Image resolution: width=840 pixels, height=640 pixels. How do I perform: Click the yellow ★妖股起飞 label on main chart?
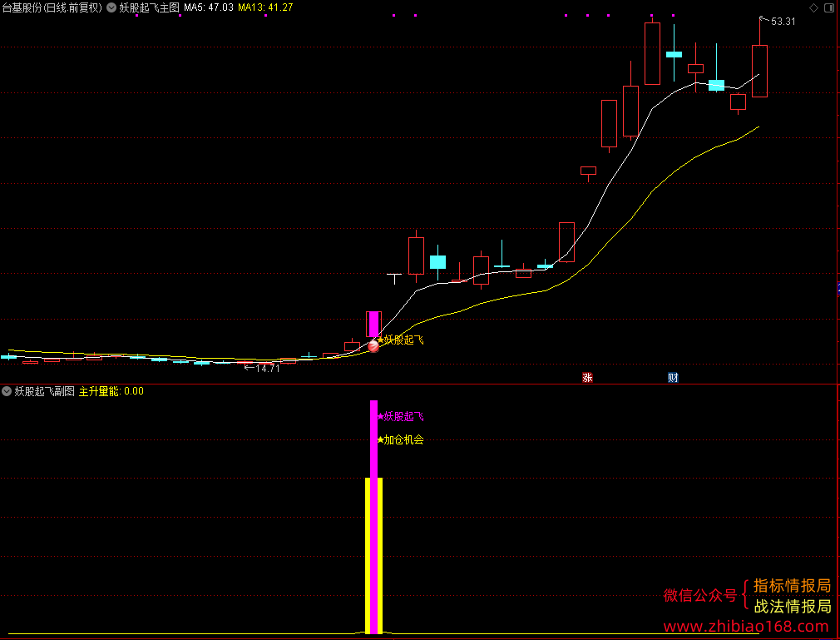400,340
